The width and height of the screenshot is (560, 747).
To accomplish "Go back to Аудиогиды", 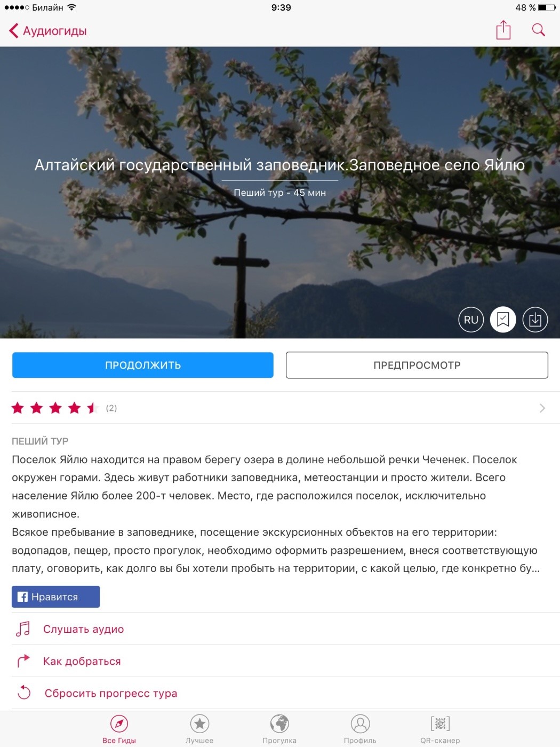I will point(48,31).
